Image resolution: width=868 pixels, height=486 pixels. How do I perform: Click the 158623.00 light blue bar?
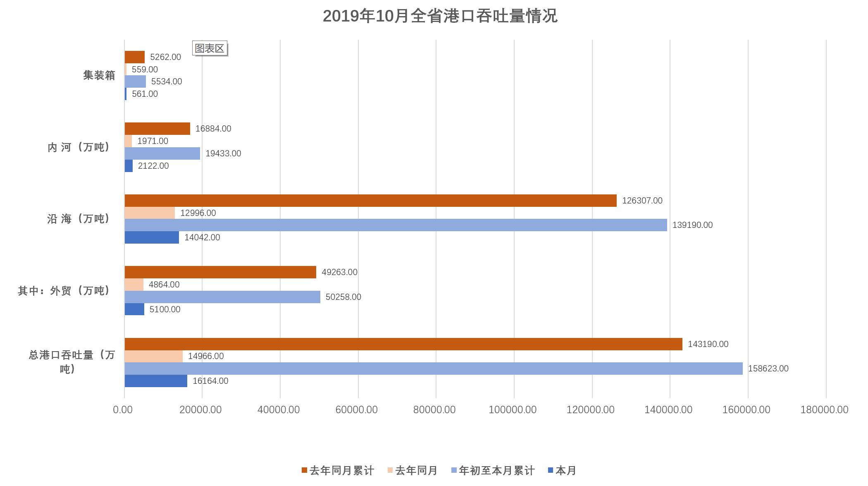[x=433, y=369]
